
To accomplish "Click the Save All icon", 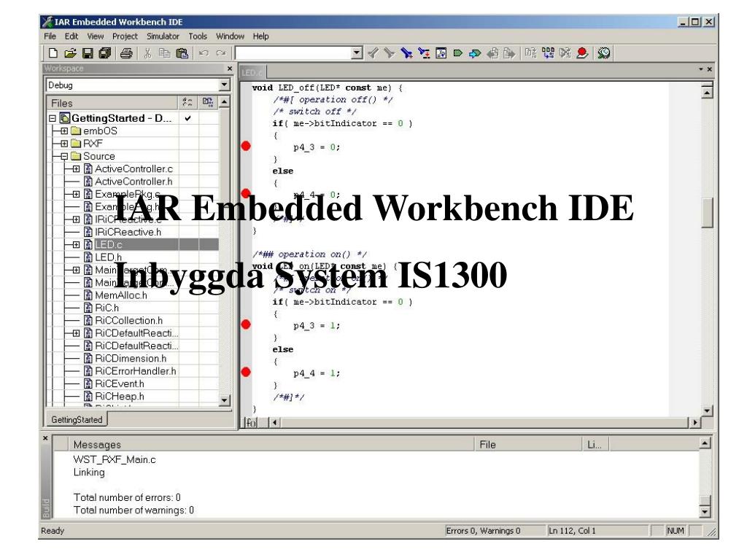I will pos(105,53).
